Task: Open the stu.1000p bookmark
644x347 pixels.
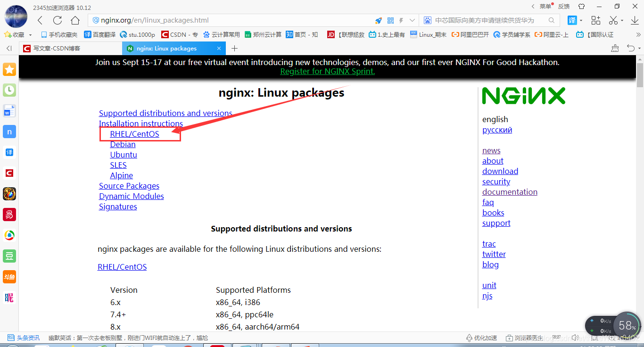Action: 138,34
